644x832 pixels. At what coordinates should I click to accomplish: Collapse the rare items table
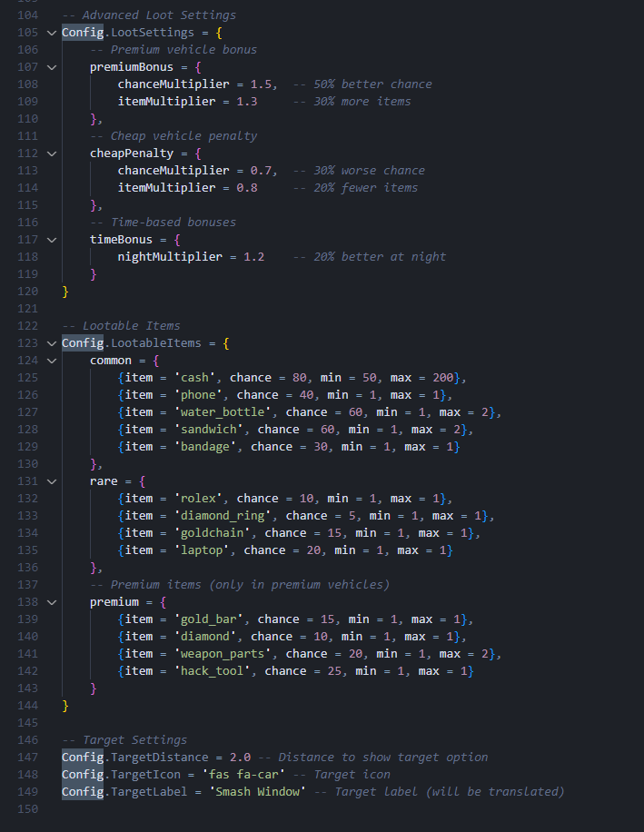pyautogui.click(x=51, y=481)
